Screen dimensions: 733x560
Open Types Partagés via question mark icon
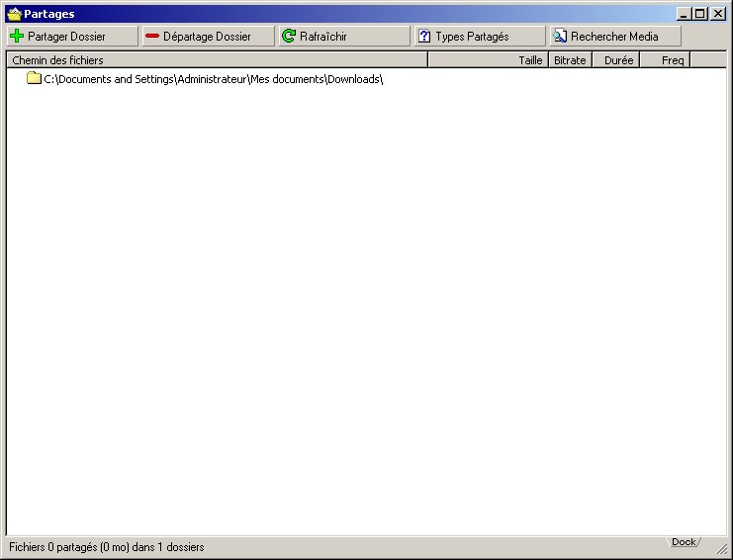pyautogui.click(x=425, y=37)
